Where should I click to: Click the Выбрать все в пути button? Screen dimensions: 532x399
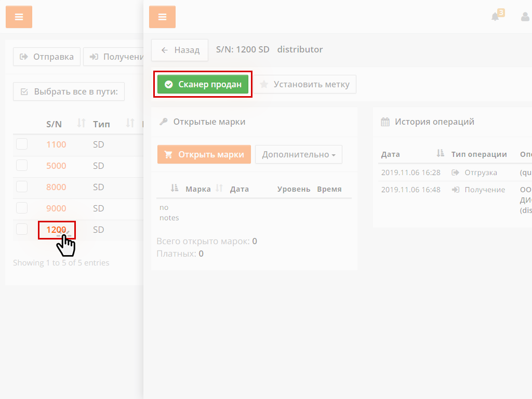pyautogui.click(x=69, y=91)
